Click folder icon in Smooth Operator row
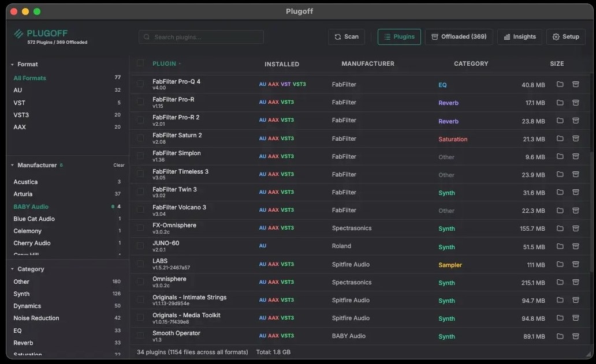This screenshot has width=596, height=364. click(x=560, y=336)
